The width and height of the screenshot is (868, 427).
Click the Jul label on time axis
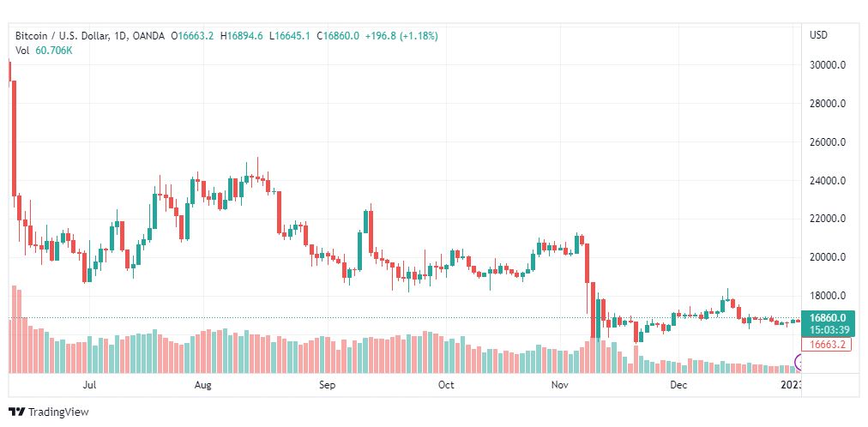[89, 386]
